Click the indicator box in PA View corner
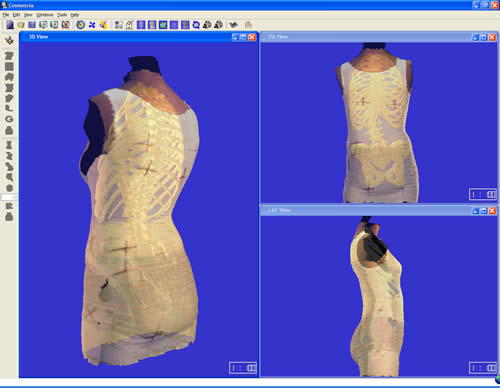The height and width of the screenshot is (388, 500). click(x=483, y=194)
